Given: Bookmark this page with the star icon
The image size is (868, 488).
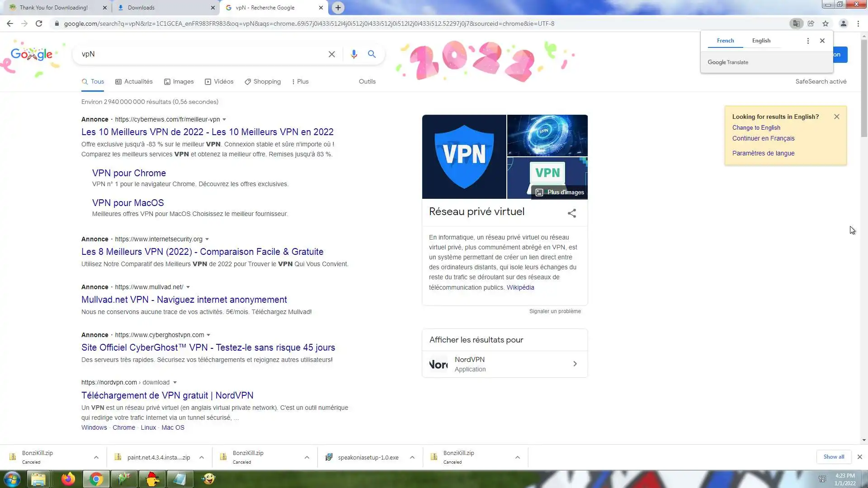Looking at the screenshot, I should 826,23.
